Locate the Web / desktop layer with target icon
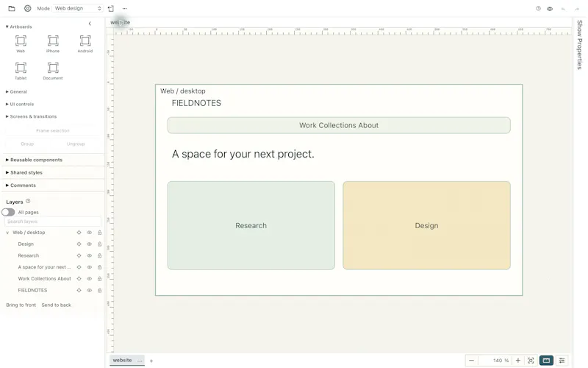The width and height of the screenshot is (588, 368). (x=79, y=233)
